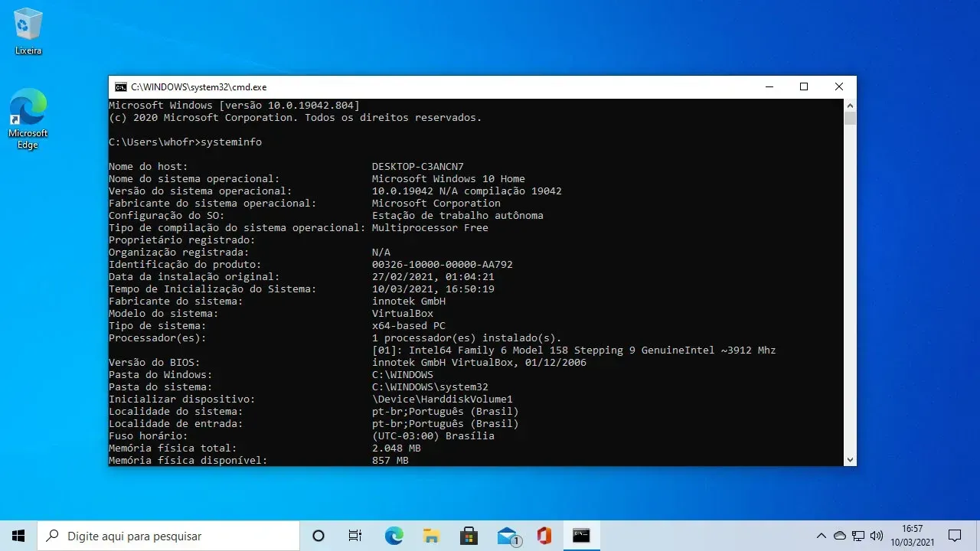Open Microsoft Store from the taskbar
Image resolution: width=980 pixels, height=551 pixels.
tap(469, 536)
